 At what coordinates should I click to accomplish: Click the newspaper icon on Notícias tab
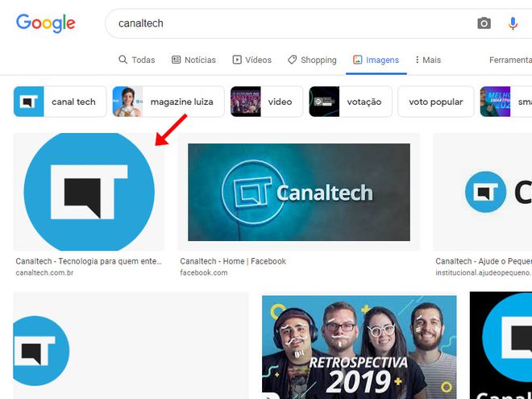point(176,60)
